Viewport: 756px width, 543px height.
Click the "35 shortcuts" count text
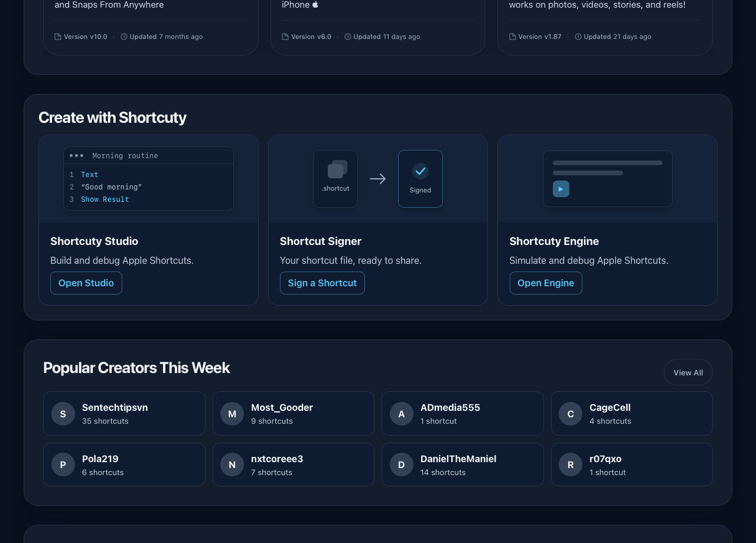click(105, 421)
